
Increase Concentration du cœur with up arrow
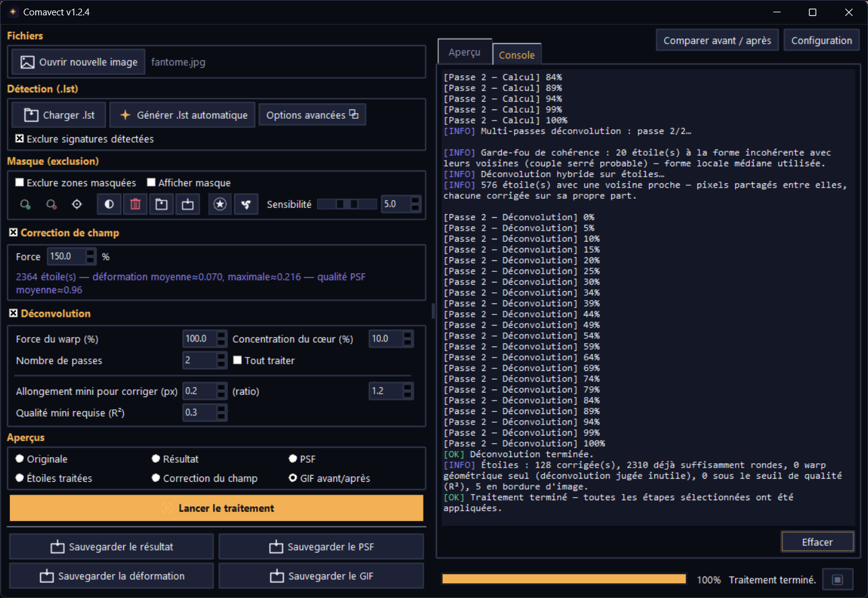coord(408,335)
